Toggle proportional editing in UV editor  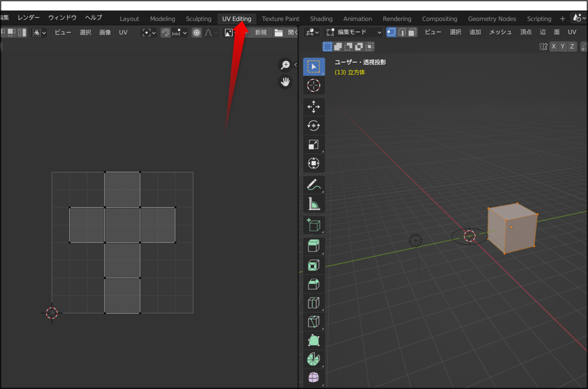coord(197,33)
